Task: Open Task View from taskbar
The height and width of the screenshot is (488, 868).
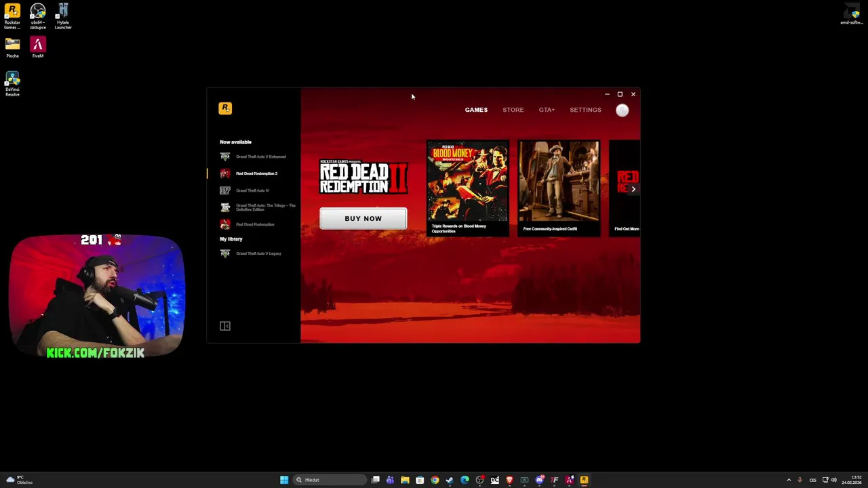Action: tap(375, 480)
